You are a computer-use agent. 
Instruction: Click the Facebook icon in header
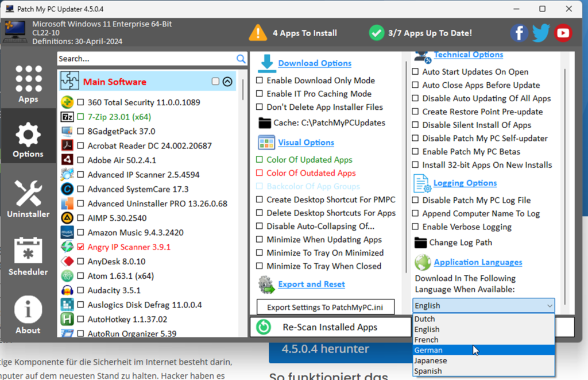tap(519, 33)
